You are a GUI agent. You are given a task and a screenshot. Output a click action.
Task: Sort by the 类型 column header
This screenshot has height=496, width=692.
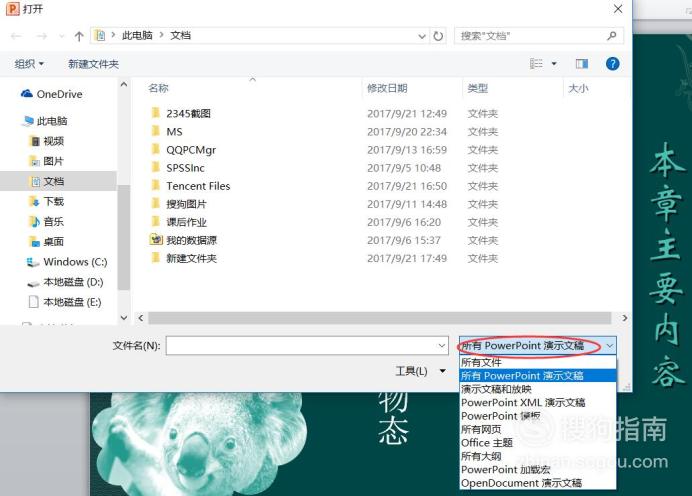(x=478, y=88)
